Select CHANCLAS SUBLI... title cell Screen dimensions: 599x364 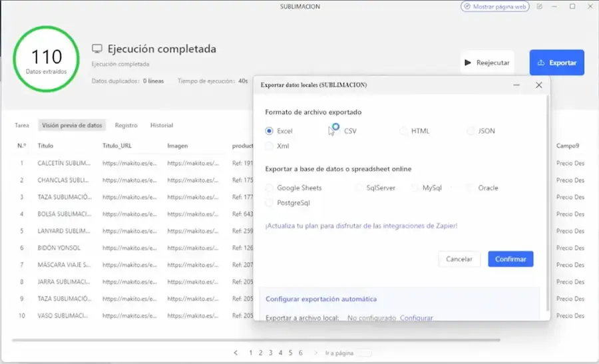pos(63,180)
